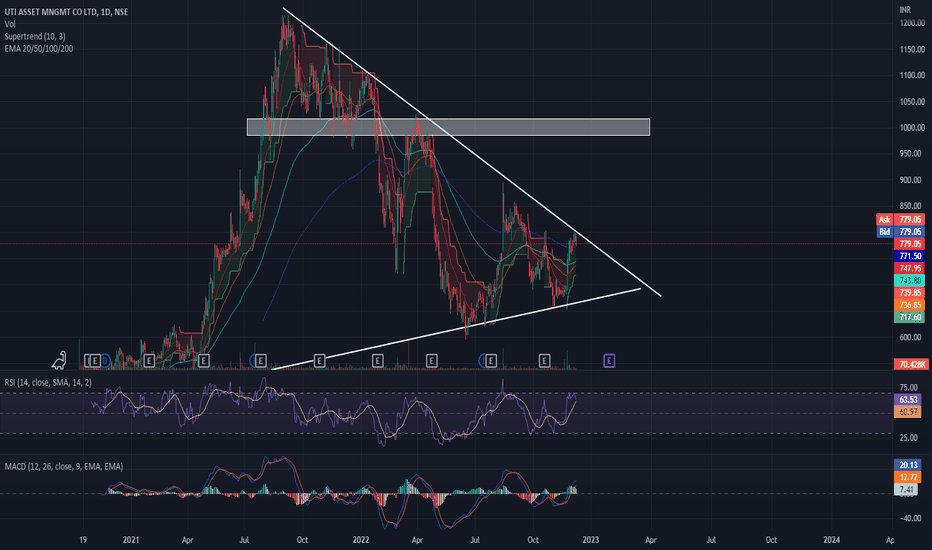
Task: Open the earnings E marker just after 2022 start
Action: pyautogui.click(x=377, y=360)
